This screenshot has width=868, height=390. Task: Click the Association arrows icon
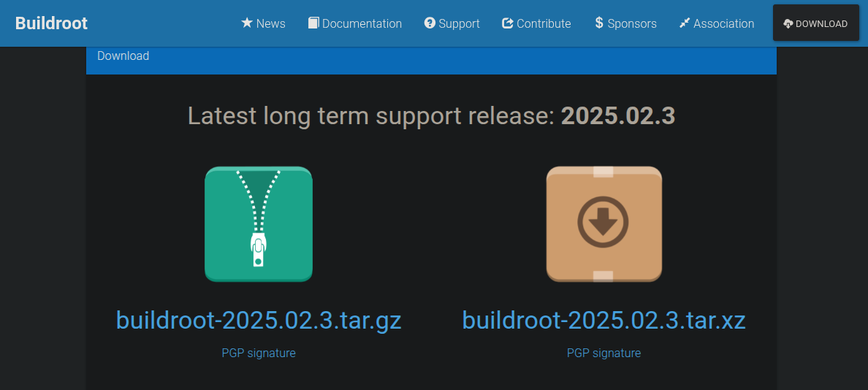(685, 23)
